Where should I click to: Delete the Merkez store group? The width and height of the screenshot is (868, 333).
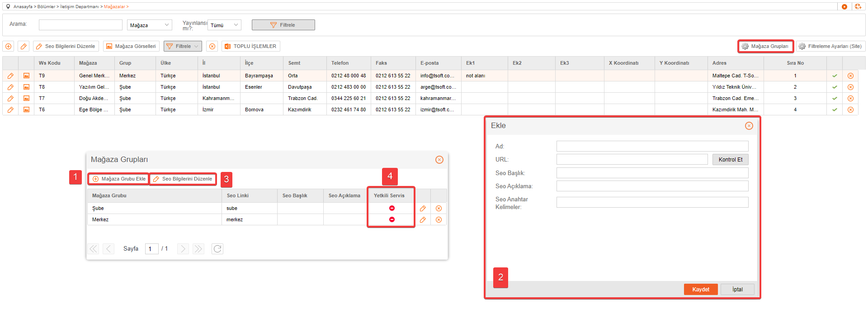coord(439,219)
